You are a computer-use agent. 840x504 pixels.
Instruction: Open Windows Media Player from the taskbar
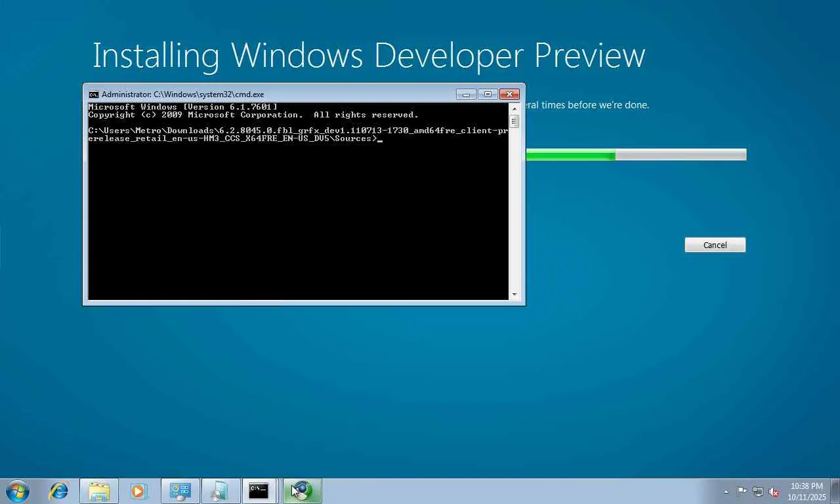click(138, 491)
